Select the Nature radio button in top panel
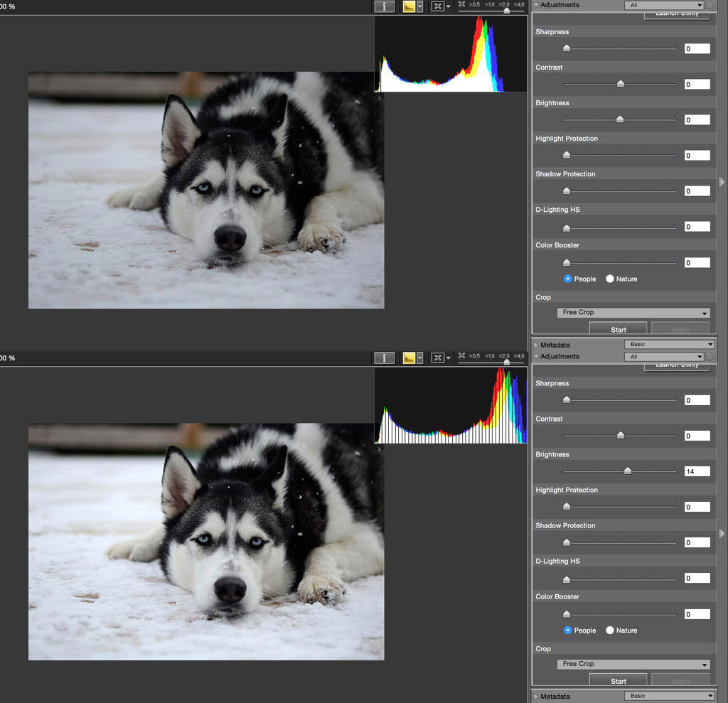Image resolution: width=728 pixels, height=703 pixels. click(610, 279)
